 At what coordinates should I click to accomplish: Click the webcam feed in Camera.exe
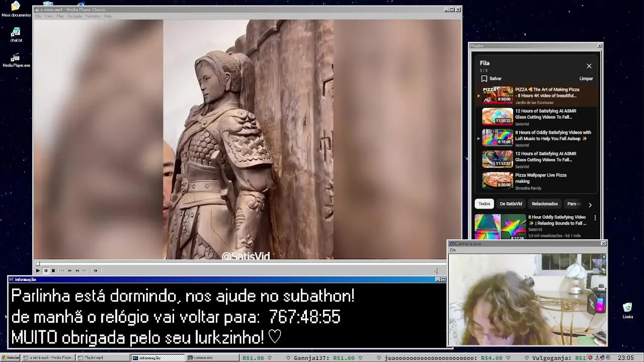[527, 299]
